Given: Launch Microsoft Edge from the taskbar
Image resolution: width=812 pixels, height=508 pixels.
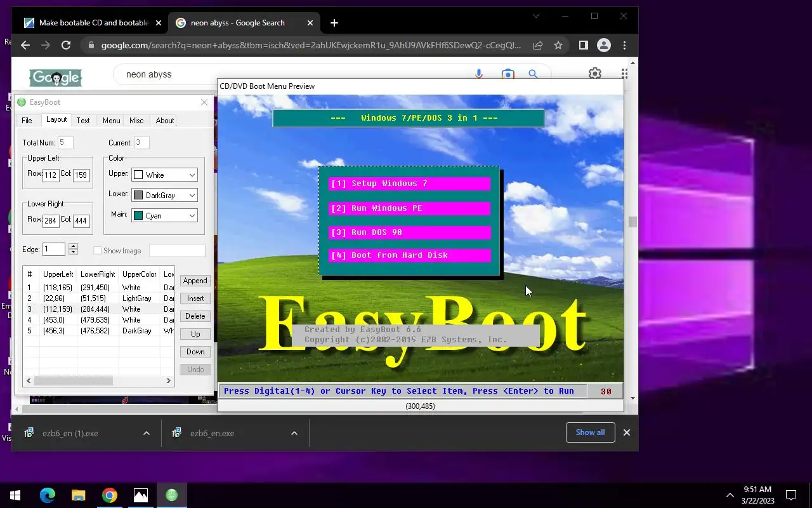Looking at the screenshot, I should [48, 495].
